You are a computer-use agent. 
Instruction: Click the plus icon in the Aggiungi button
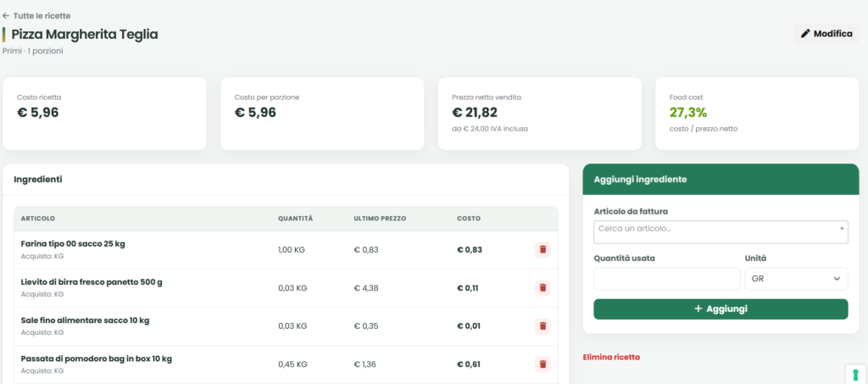698,309
